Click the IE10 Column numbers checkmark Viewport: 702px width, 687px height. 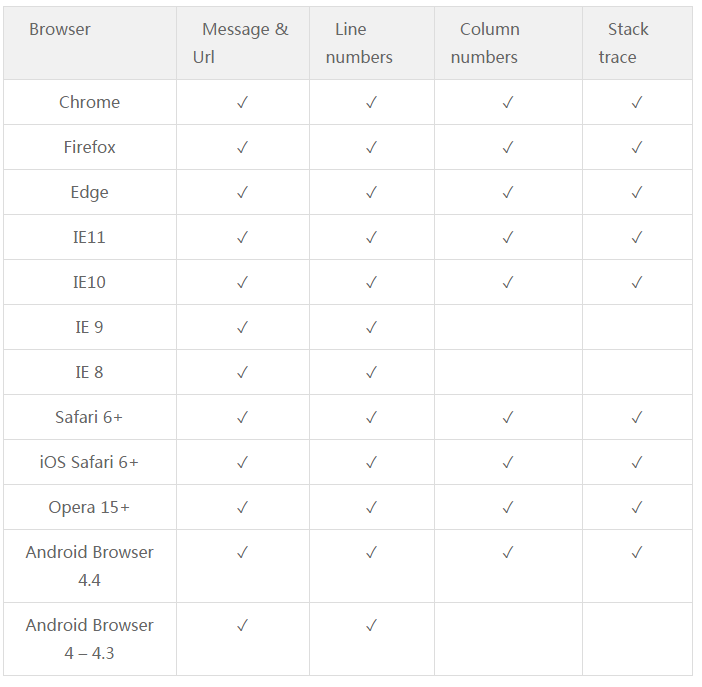click(508, 283)
